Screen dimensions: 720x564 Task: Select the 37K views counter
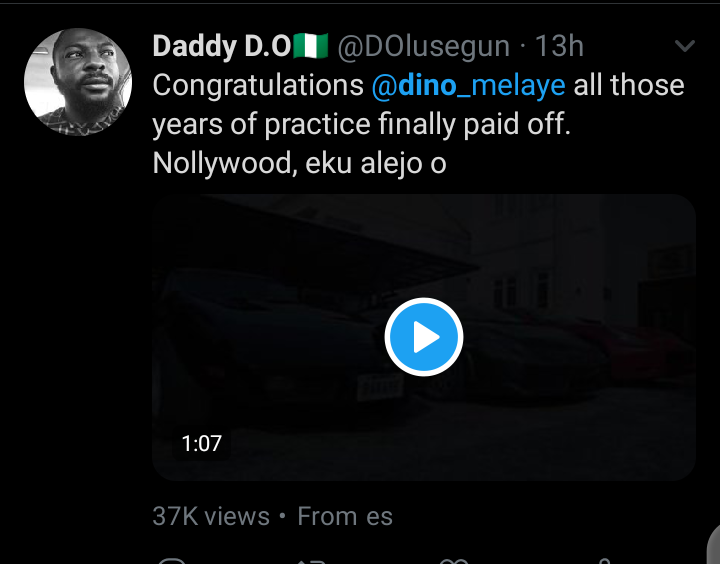tap(211, 516)
